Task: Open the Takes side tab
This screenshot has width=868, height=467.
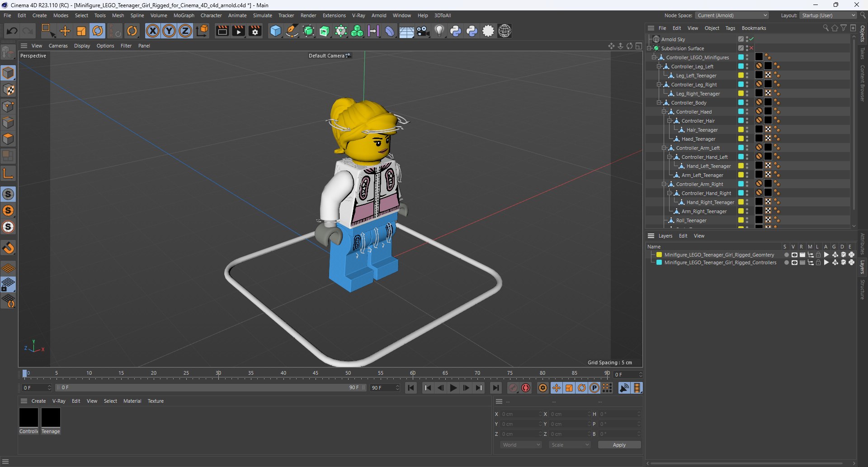Action: tap(862, 53)
